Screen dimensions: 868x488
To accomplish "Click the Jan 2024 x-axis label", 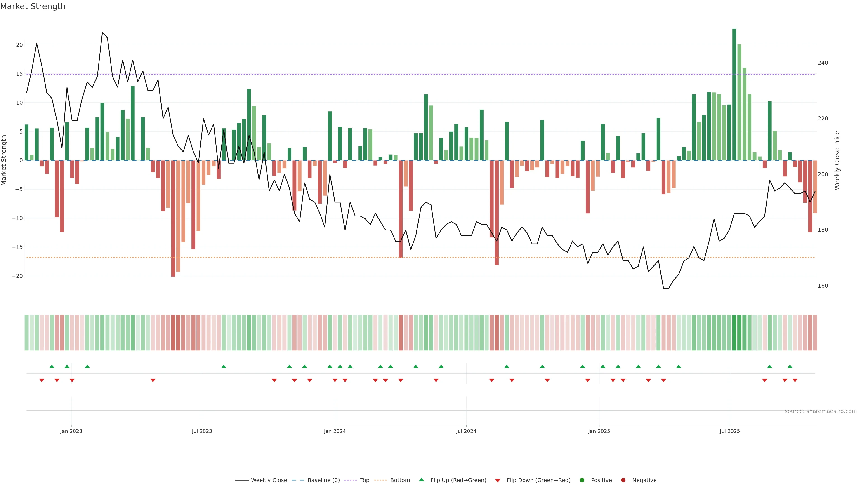I will point(335,431).
